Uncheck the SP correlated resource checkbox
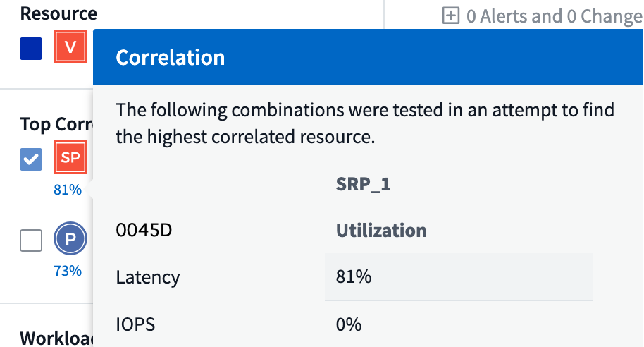The image size is (644, 347). coord(31,159)
